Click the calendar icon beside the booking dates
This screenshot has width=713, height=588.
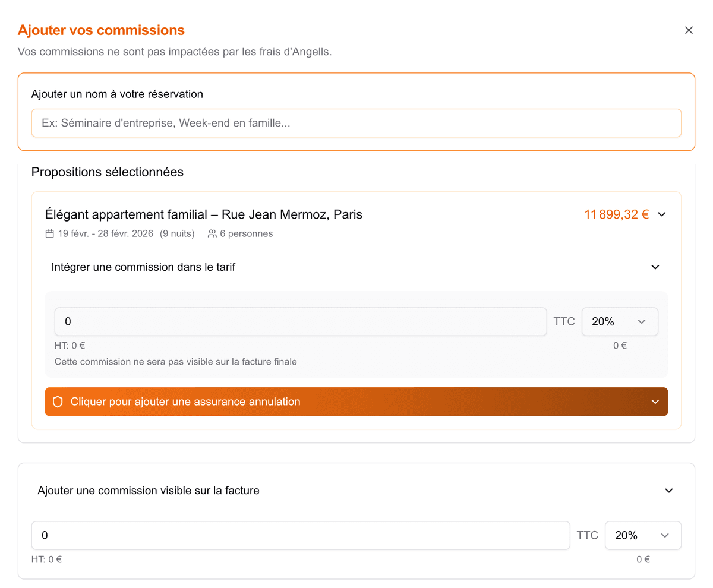[x=49, y=233]
